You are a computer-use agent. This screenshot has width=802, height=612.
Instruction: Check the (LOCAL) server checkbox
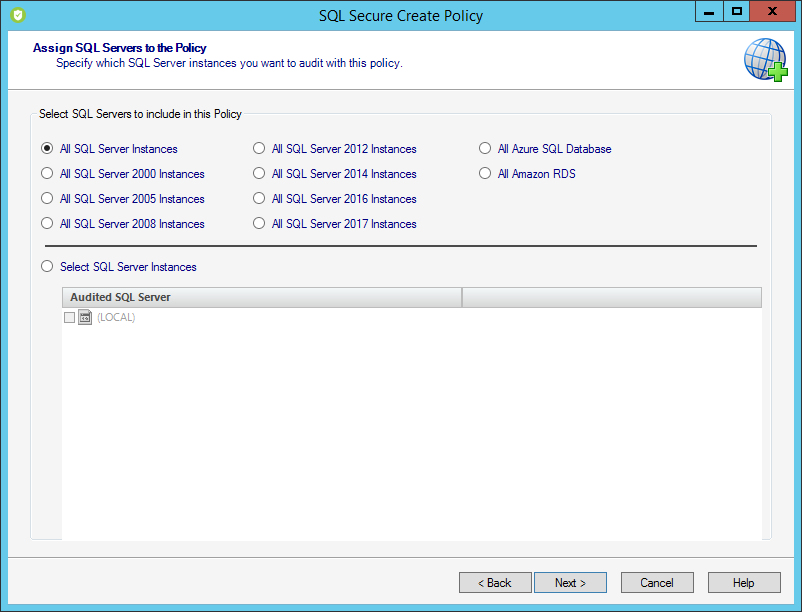click(70, 318)
